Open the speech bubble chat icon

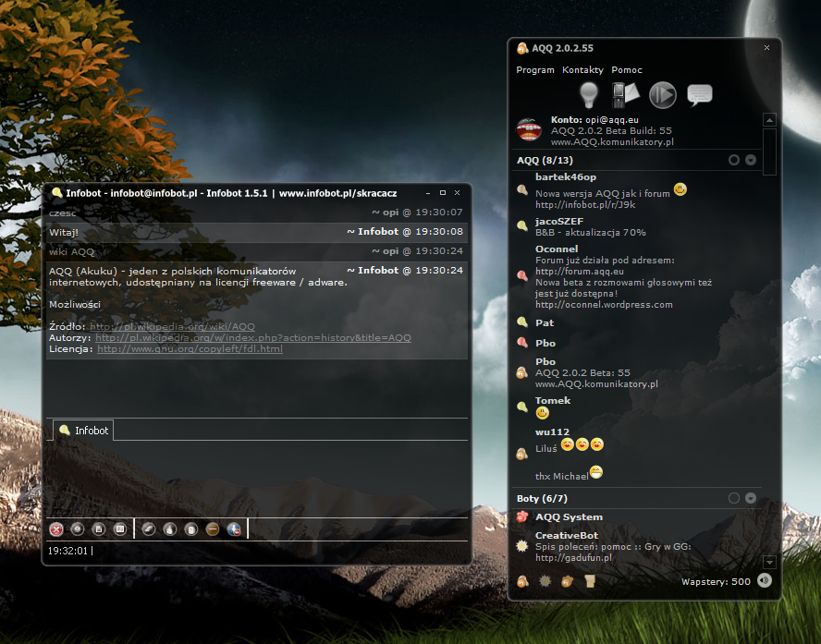[x=700, y=95]
